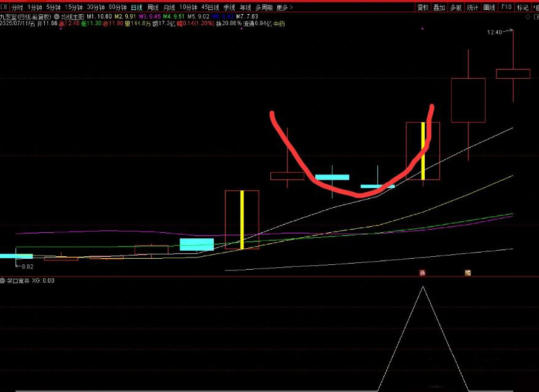The image size is (539, 392).
Task: Open the F10 company info
Action: point(506,7)
